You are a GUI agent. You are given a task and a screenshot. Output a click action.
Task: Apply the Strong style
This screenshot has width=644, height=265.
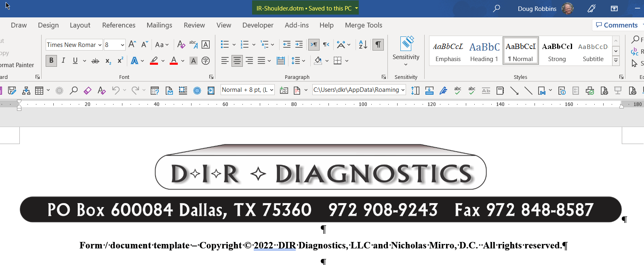click(x=557, y=51)
